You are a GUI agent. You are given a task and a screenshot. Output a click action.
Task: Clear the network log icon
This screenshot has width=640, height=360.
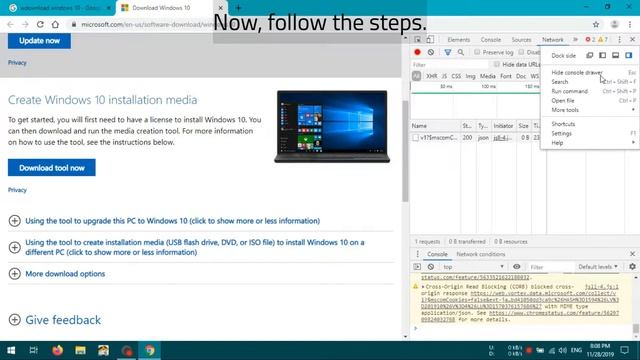(x=431, y=52)
